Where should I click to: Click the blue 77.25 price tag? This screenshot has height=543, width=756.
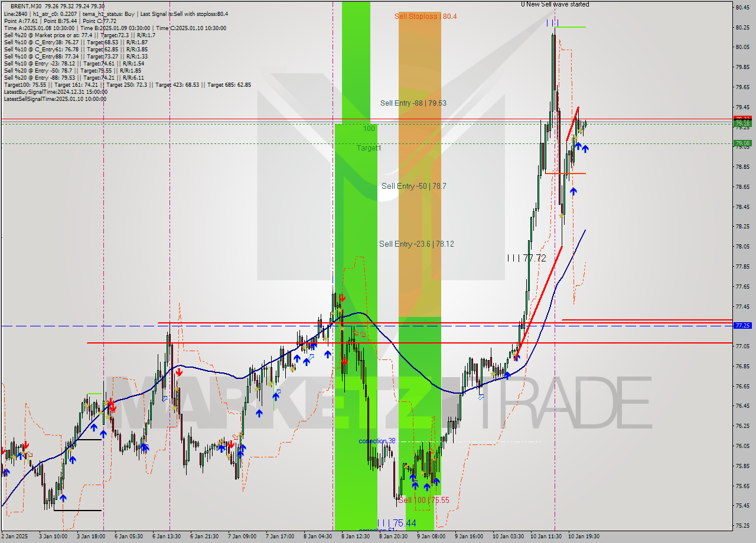point(742,325)
